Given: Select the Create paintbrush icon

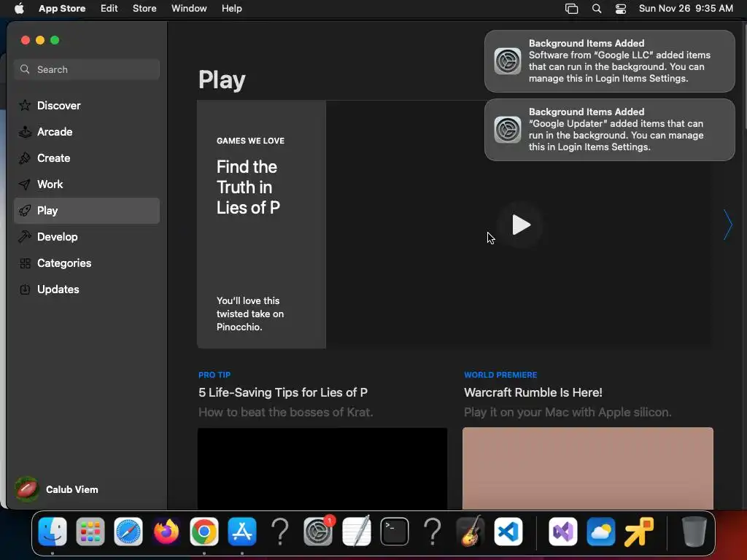Looking at the screenshot, I should pyautogui.click(x=25, y=158).
